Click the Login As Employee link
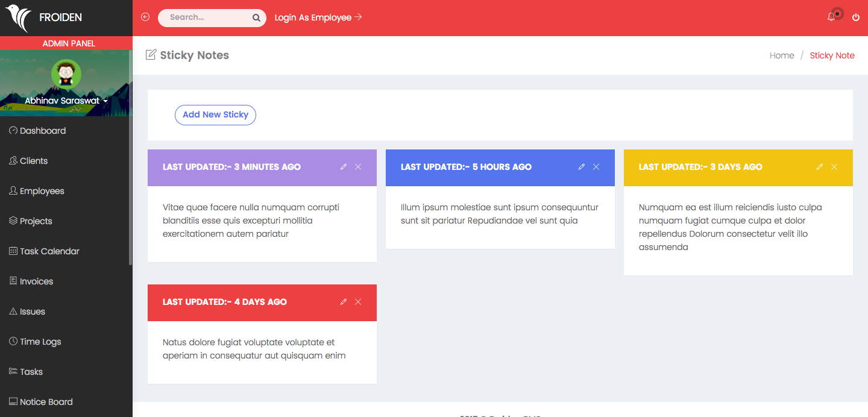Viewport: 868px width, 417px height. click(318, 17)
